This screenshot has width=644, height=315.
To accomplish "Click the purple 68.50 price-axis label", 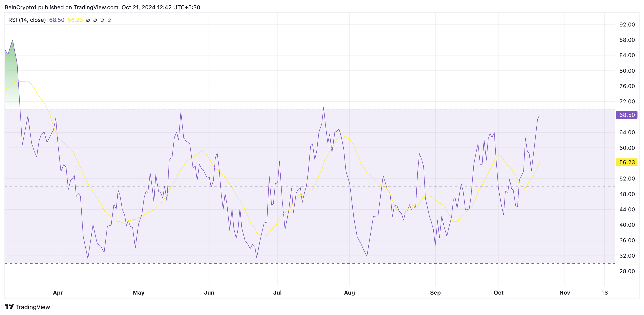I will tap(627, 115).
